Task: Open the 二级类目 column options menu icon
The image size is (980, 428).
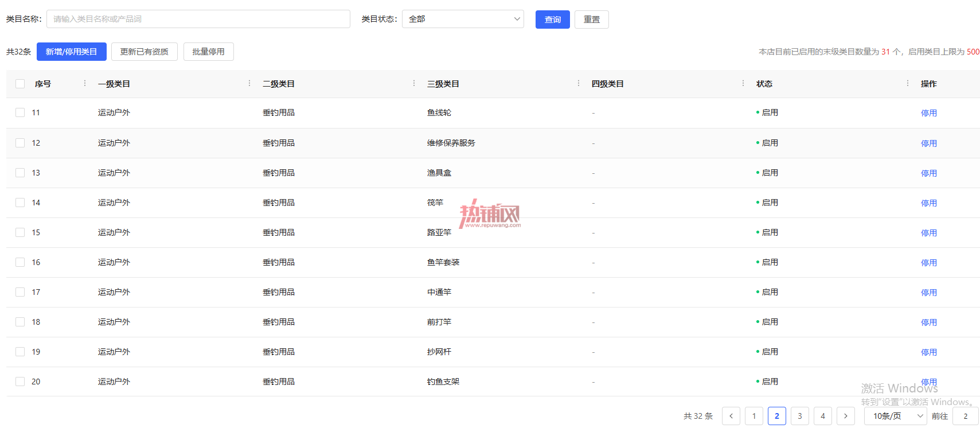Action: click(x=414, y=83)
